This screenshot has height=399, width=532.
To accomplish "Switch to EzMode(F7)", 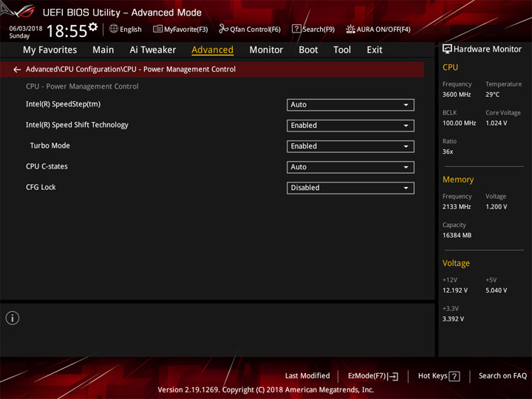I will (373, 376).
